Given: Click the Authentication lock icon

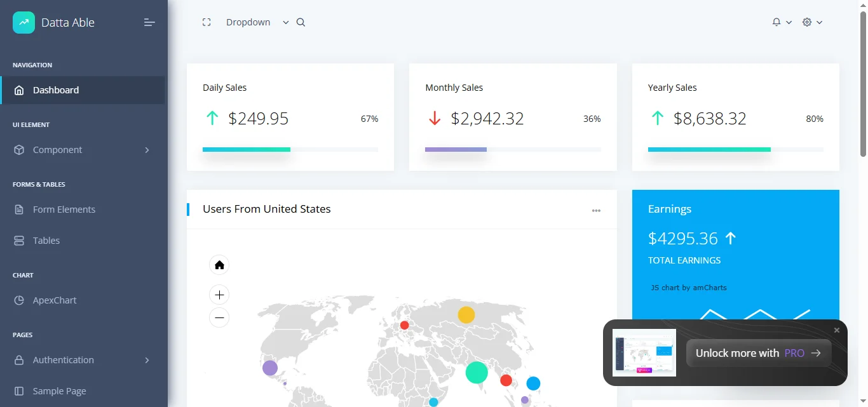Looking at the screenshot, I should tap(20, 360).
